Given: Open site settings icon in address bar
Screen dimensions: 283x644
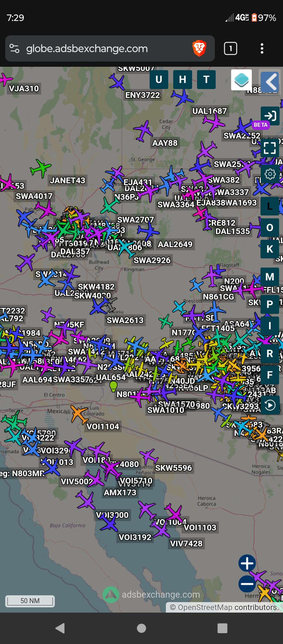Looking at the screenshot, I should pos(14,48).
